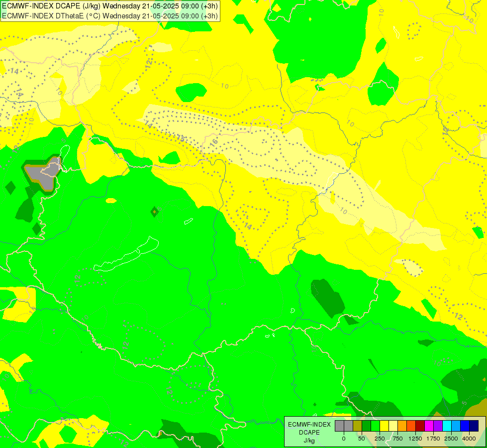
Task: Click the navy legend swatch
Action: (x=474, y=426)
